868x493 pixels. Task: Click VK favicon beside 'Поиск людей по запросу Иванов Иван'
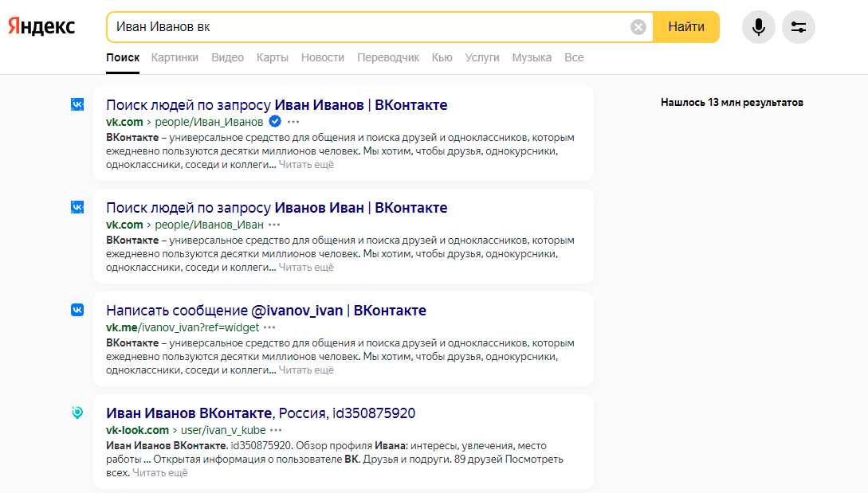[77, 207]
